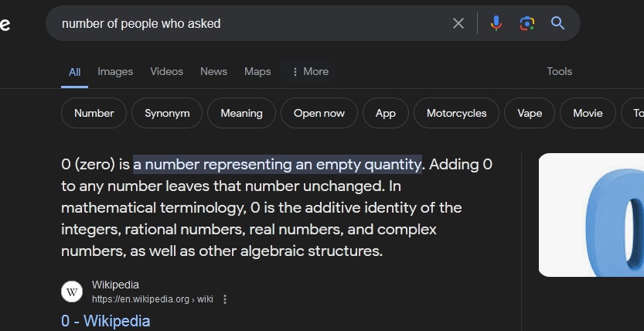Start voice search with the microphone icon
Image resolution: width=644 pixels, height=331 pixels.
coord(496,23)
